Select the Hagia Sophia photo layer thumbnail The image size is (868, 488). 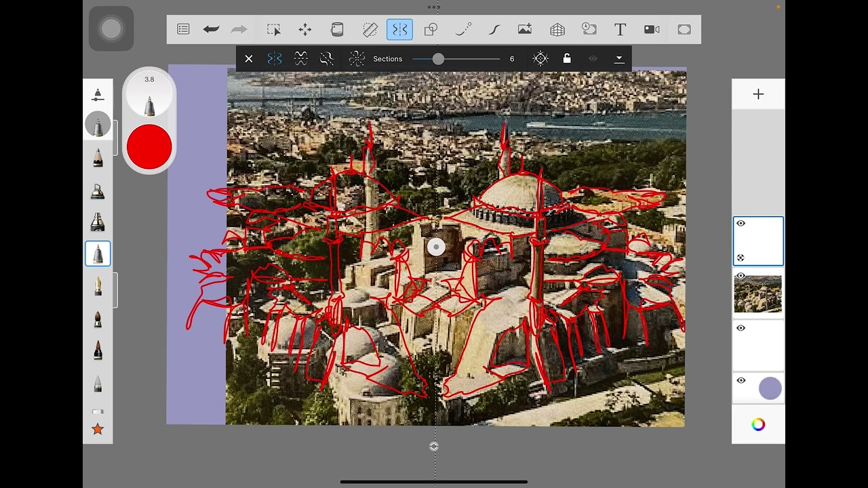pyautogui.click(x=758, y=293)
